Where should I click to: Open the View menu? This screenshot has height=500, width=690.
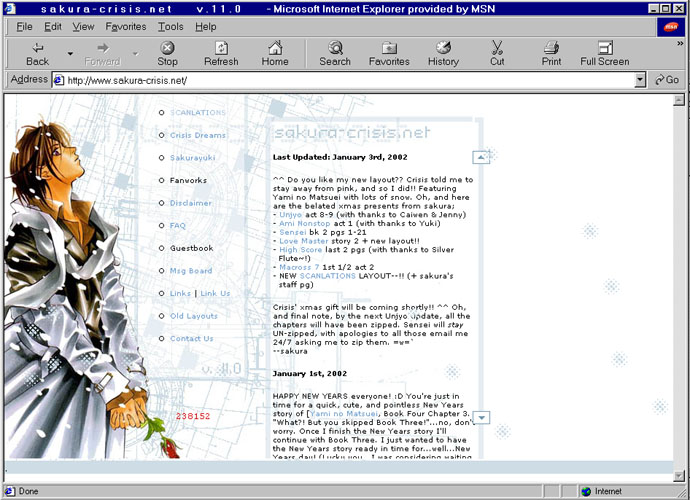(83, 27)
